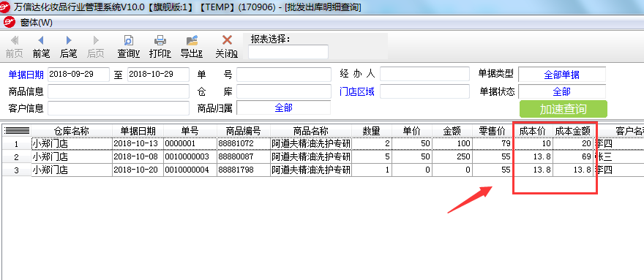Screen dimensions: 644x280
Task: Click product code cell 88881072
Action: [244, 144]
